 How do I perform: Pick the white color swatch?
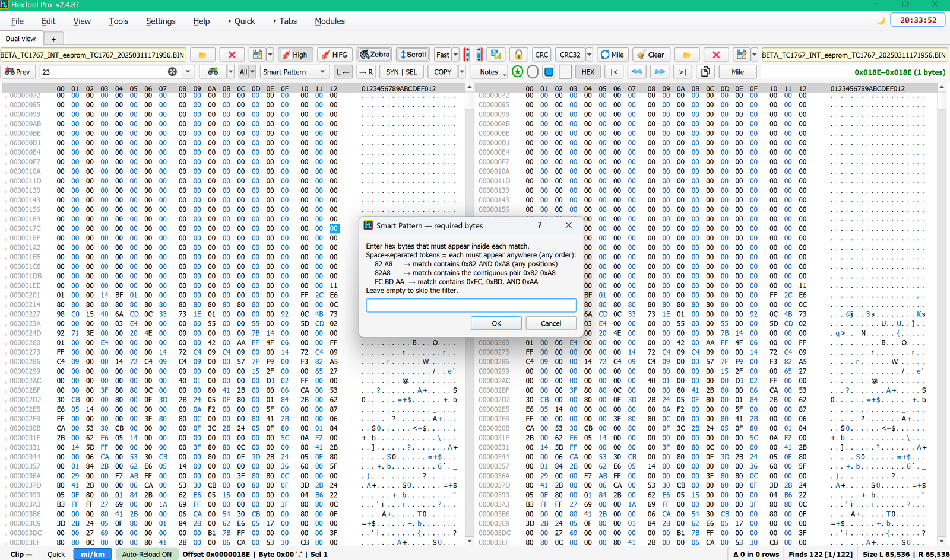coord(565,72)
